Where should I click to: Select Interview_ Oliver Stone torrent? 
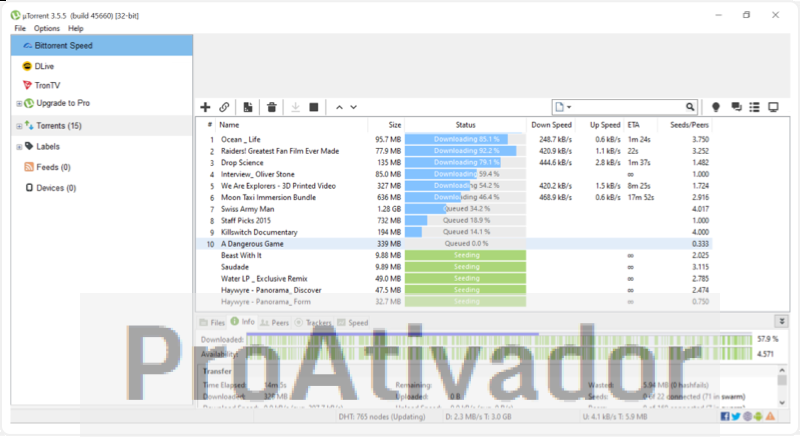click(257, 174)
